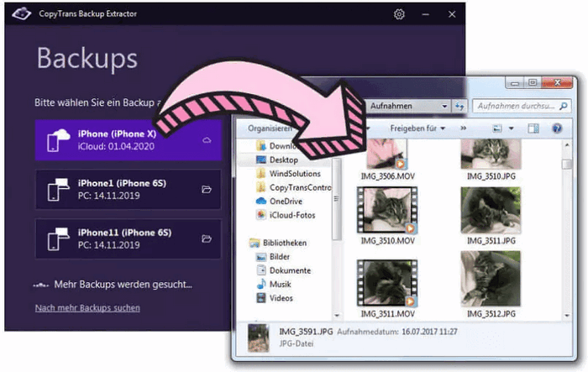
Task: Click Desktop icon in navigation pane
Action: pyautogui.click(x=261, y=160)
